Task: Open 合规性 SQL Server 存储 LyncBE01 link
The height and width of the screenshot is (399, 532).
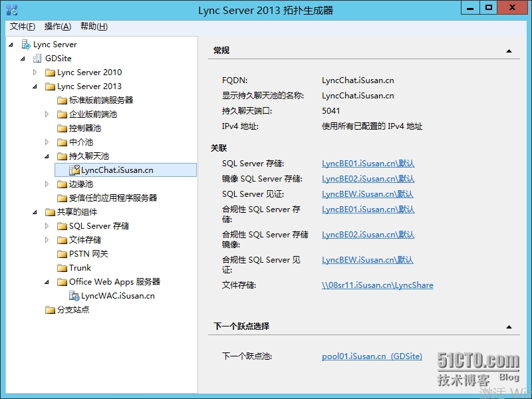Action: (x=368, y=209)
